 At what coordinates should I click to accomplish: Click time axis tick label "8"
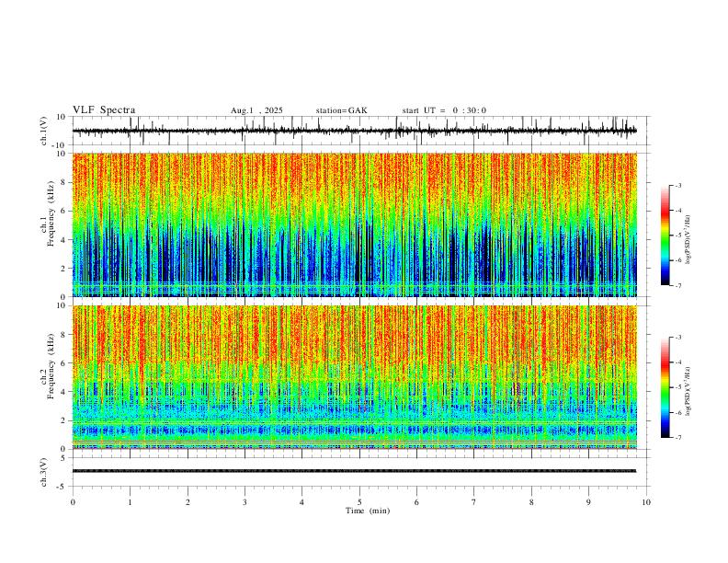531,502
